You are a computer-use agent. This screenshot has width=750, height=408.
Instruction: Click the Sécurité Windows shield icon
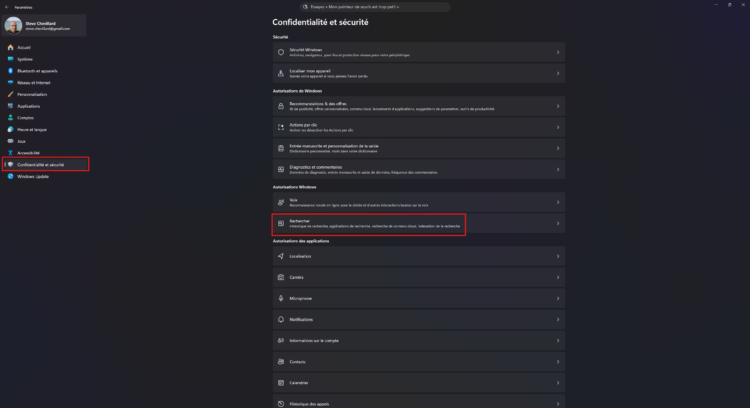coord(281,52)
